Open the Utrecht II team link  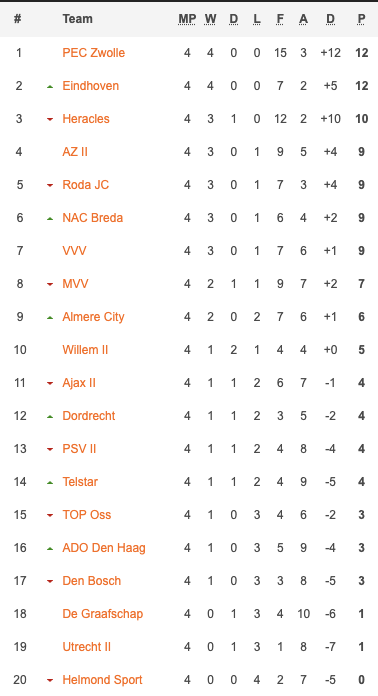coord(87,647)
